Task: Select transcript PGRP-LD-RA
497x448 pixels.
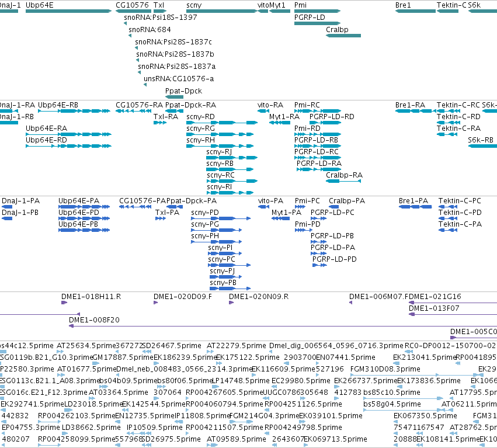Action: pyautogui.click(x=319, y=169)
